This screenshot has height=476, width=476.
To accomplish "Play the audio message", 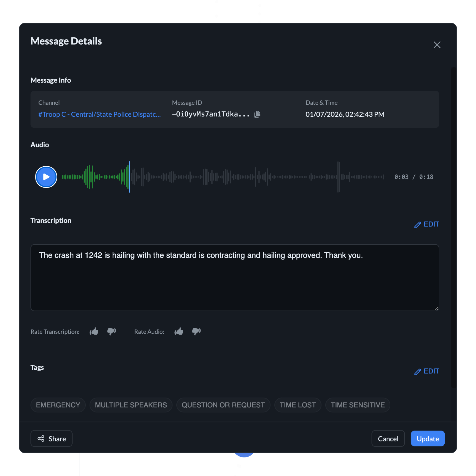I will (x=46, y=177).
